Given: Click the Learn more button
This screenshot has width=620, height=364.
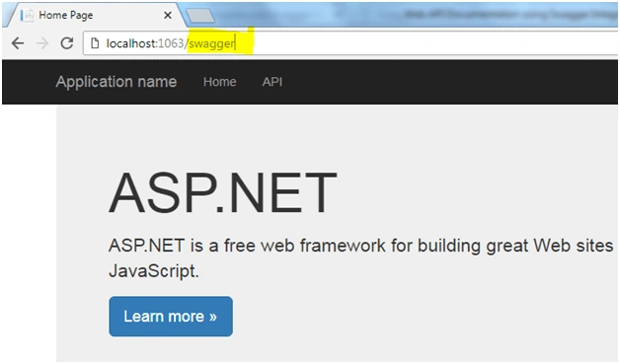Looking at the screenshot, I should click(171, 317).
